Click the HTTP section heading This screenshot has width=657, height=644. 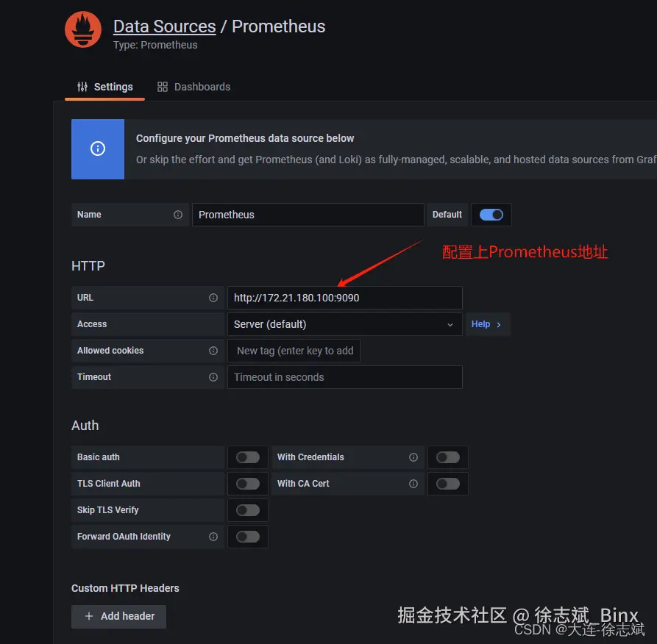point(88,265)
